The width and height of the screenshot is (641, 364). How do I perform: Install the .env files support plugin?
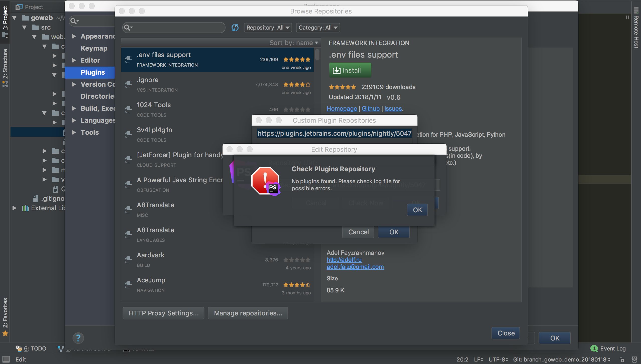[x=350, y=70]
